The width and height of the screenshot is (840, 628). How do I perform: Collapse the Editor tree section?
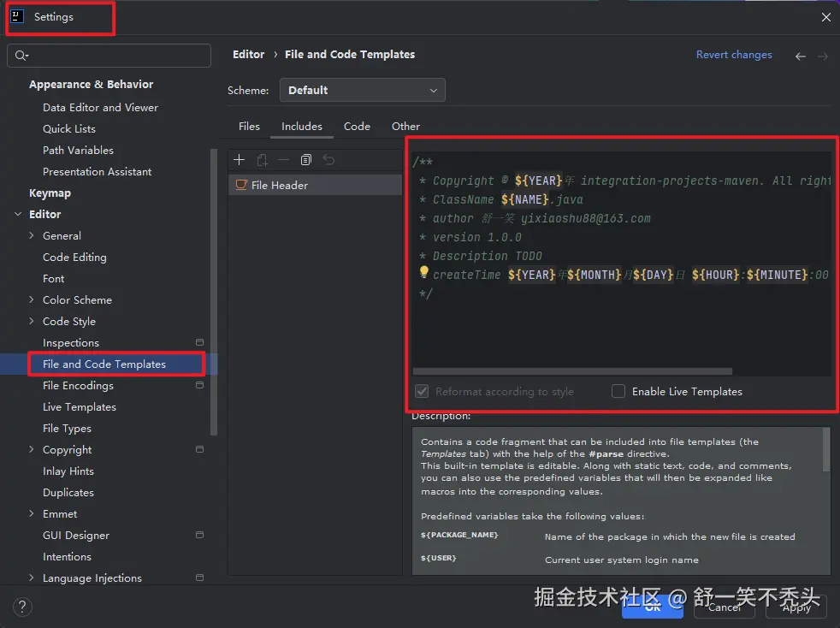(18, 214)
